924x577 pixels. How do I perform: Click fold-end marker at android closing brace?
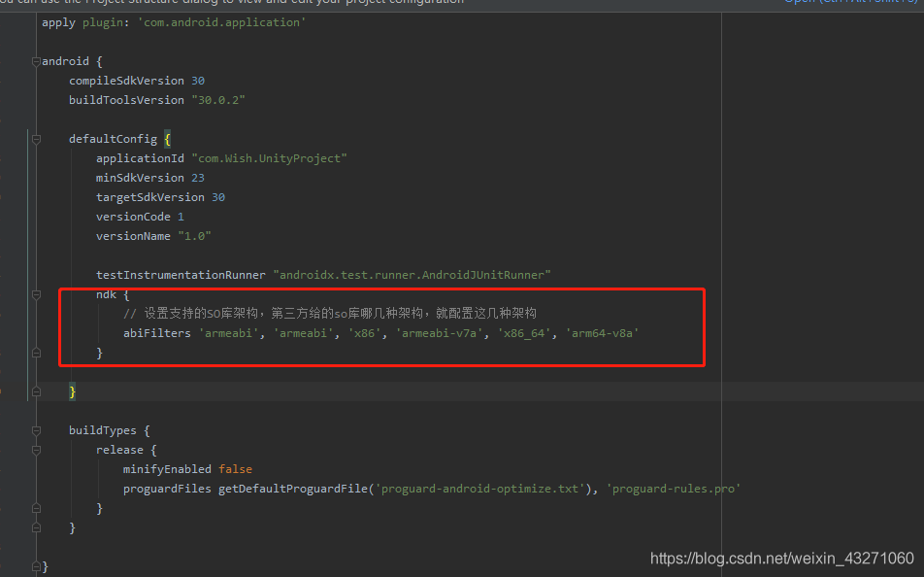[x=36, y=566]
